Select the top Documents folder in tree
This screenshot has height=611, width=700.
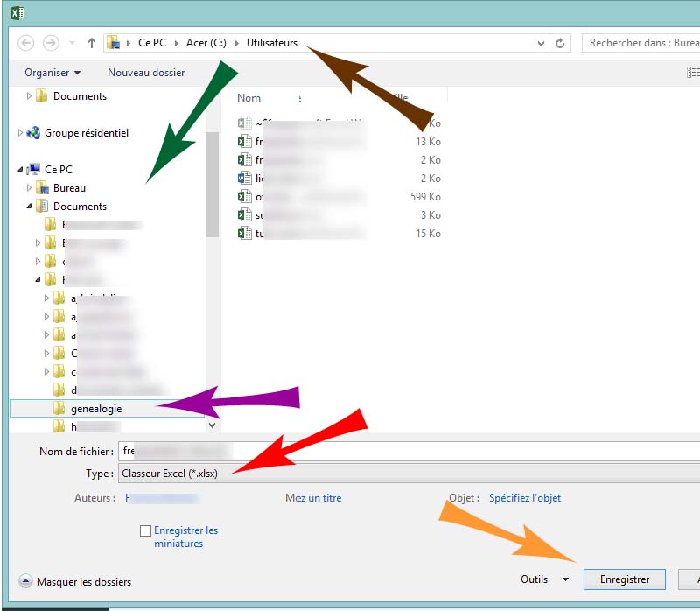point(80,96)
